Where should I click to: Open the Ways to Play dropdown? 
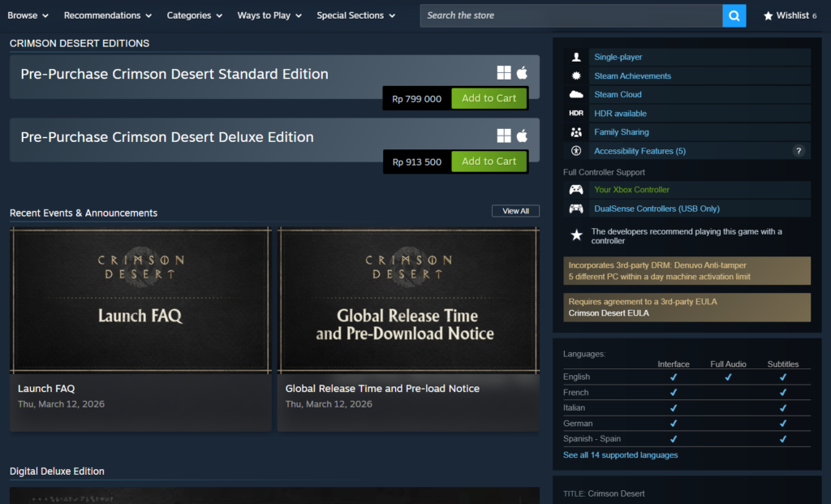click(x=269, y=15)
